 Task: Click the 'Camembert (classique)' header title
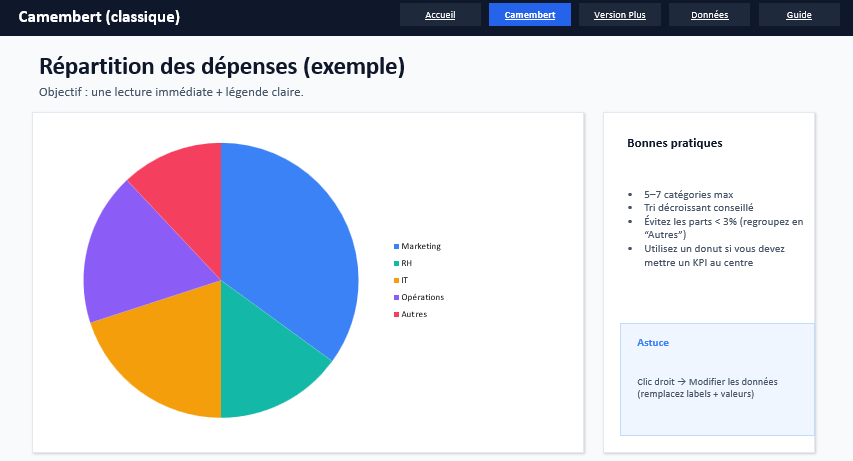[x=99, y=17]
